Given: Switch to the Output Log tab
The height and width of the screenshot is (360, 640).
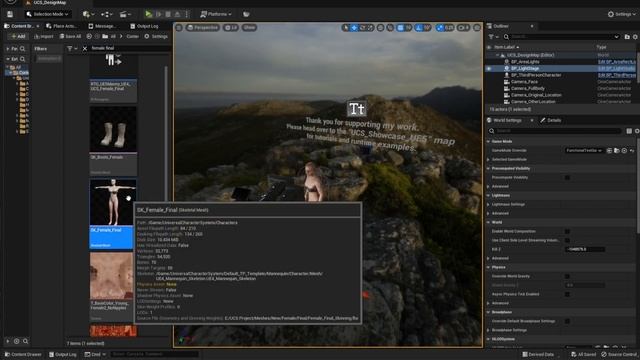Looking at the screenshot, I should pyautogui.click(x=144, y=26).
